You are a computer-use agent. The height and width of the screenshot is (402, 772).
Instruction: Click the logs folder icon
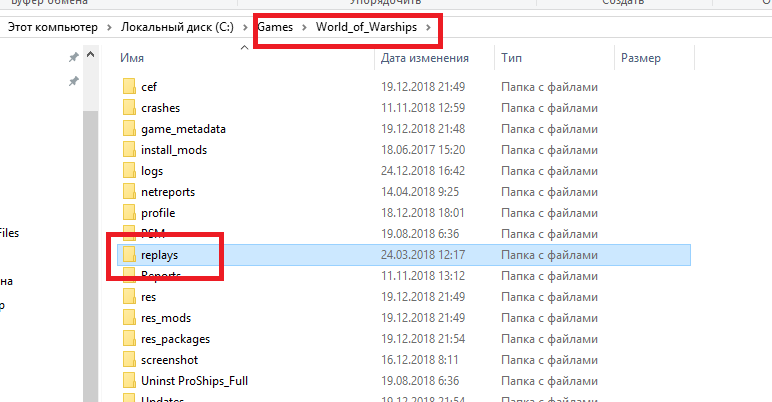click(129, 170)
